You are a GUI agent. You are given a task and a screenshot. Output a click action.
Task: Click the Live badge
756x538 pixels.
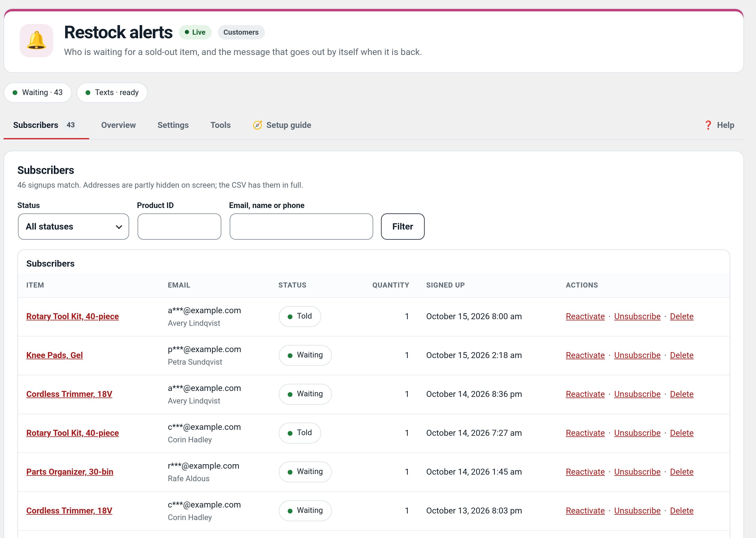click(195, 32)
